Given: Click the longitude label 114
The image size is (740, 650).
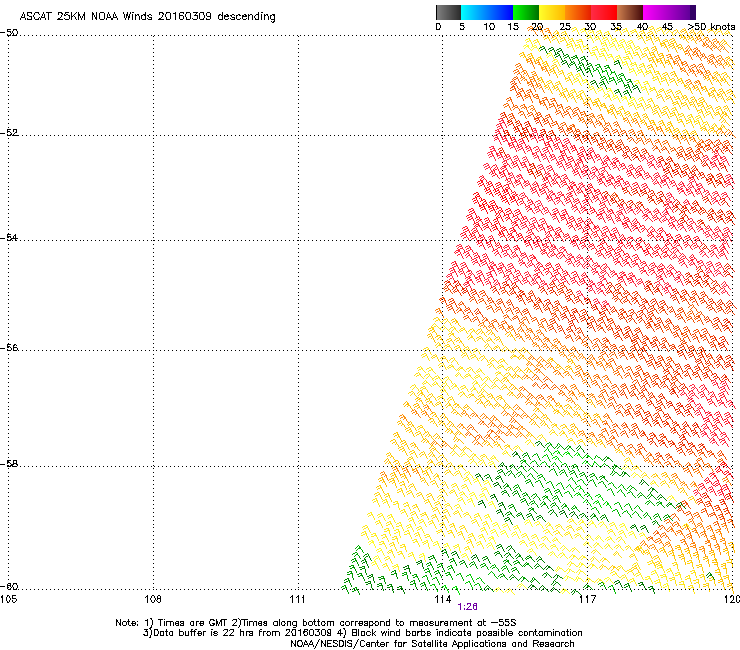Looking at the screenshot, I should tap(442, 599).
